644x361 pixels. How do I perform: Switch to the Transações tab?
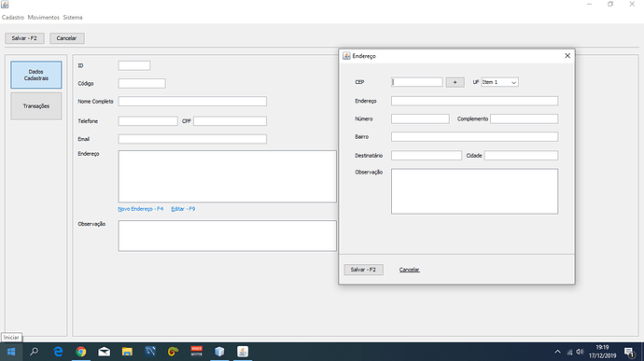pos(36,106)
